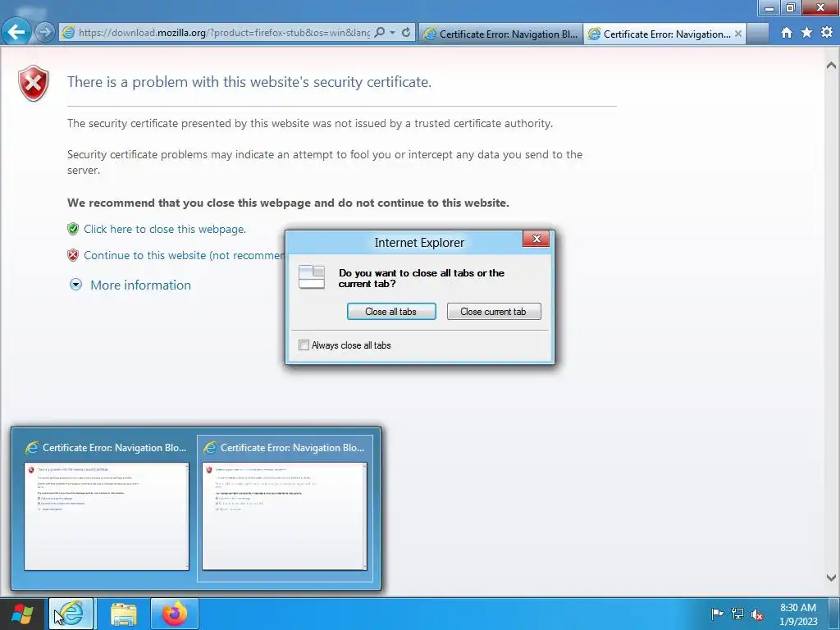Minimize the Internet Explorer window
This screenshot has height=630, width=840.
(x=769, y=7)
